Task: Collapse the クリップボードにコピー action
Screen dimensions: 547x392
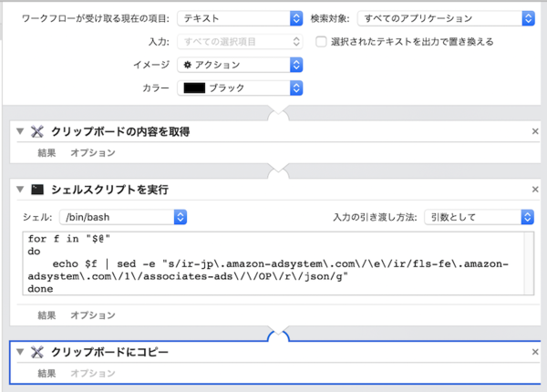Action: [x=20, y=351]
